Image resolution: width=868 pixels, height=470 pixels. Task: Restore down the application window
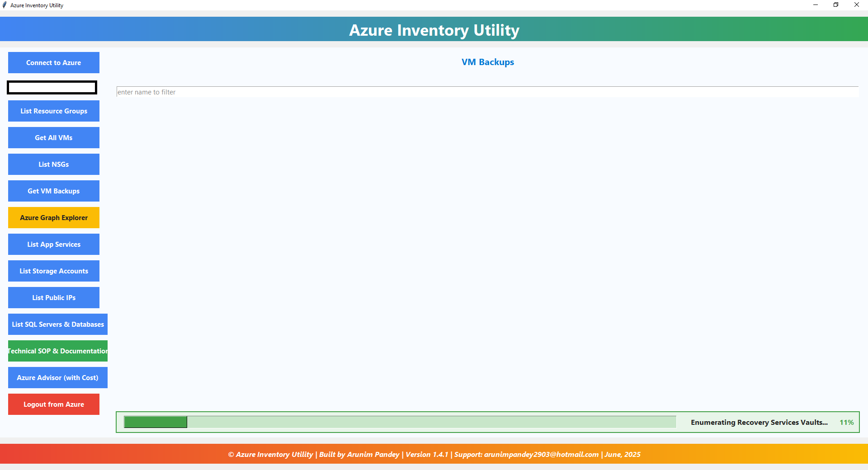coord(836,5)
